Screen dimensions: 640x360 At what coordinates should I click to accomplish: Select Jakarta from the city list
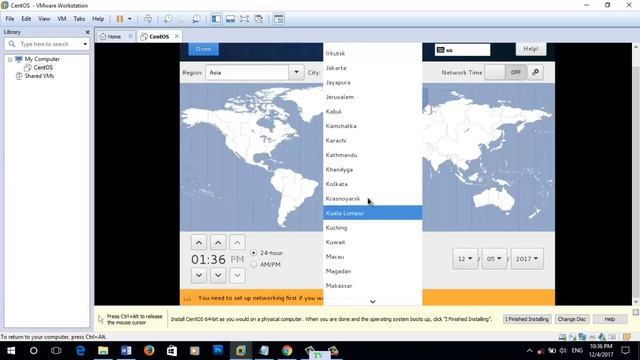373,68
